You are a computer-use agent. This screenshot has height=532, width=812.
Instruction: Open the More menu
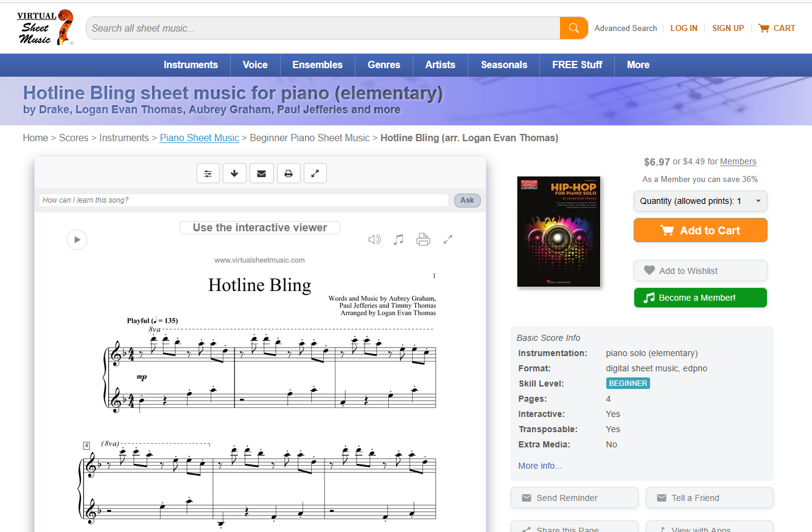pos(638,65)
